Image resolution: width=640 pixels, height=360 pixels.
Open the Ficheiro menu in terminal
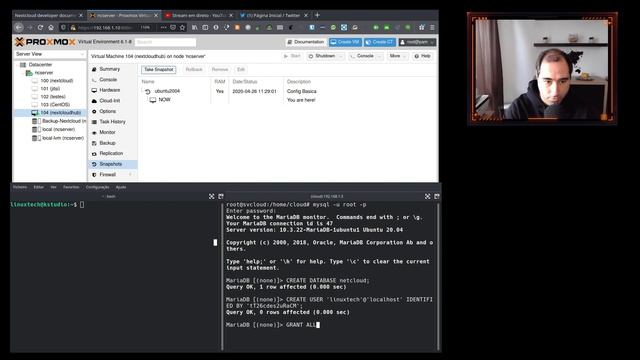click(x=20, y=187)
